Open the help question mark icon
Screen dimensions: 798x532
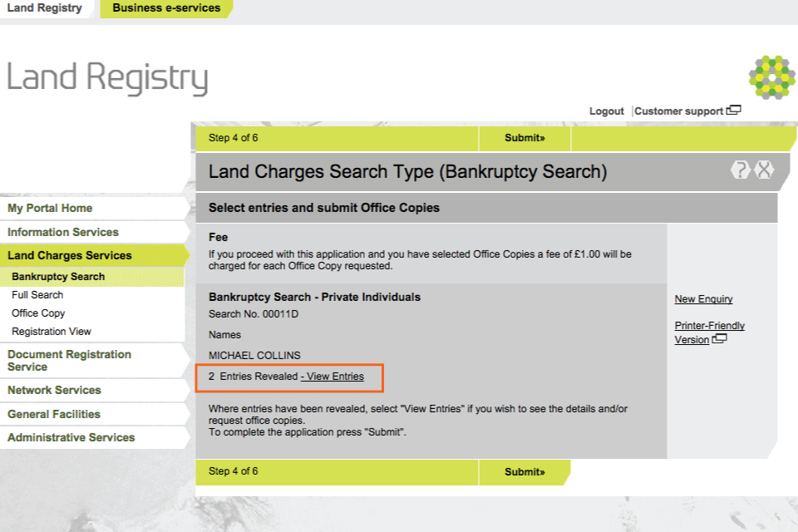[740, 170]
